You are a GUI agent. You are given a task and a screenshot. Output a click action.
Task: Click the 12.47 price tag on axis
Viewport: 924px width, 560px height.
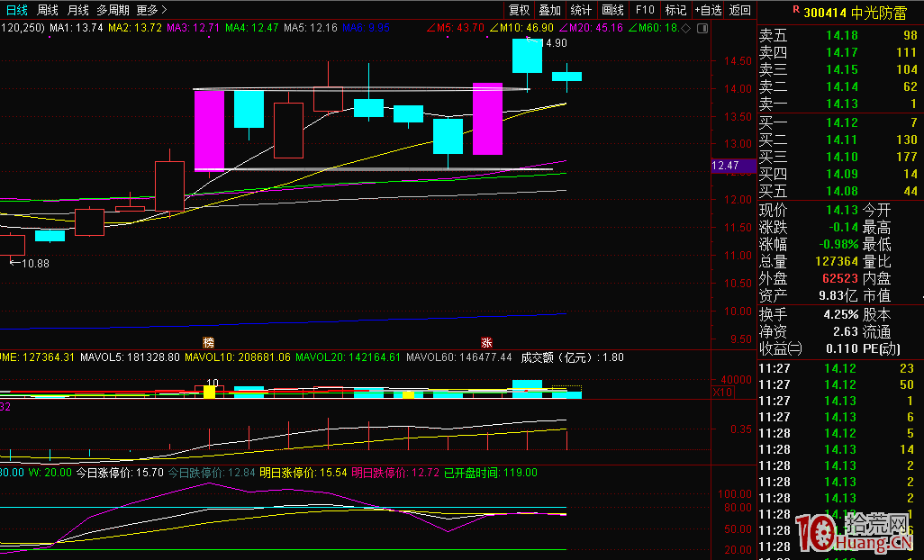725,166
